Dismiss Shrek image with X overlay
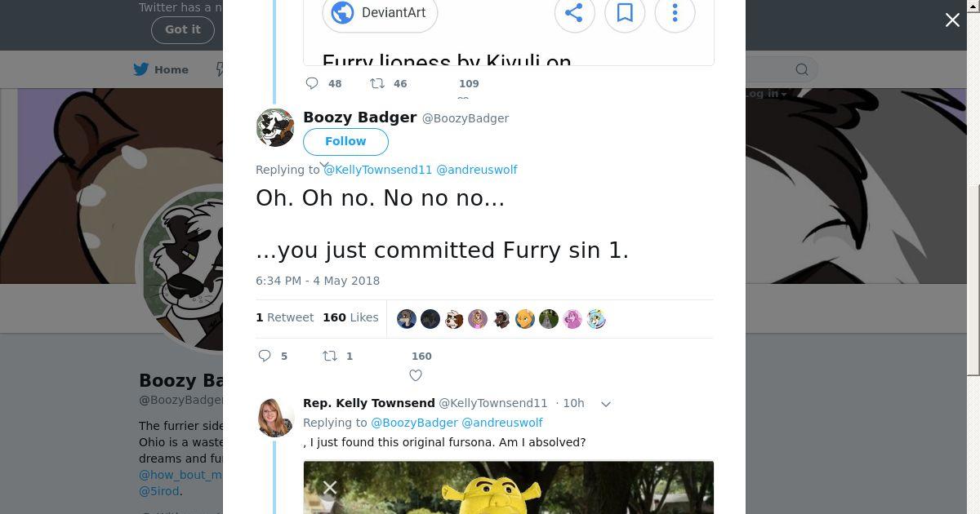 pyautogui.click(x=330, y=488)
